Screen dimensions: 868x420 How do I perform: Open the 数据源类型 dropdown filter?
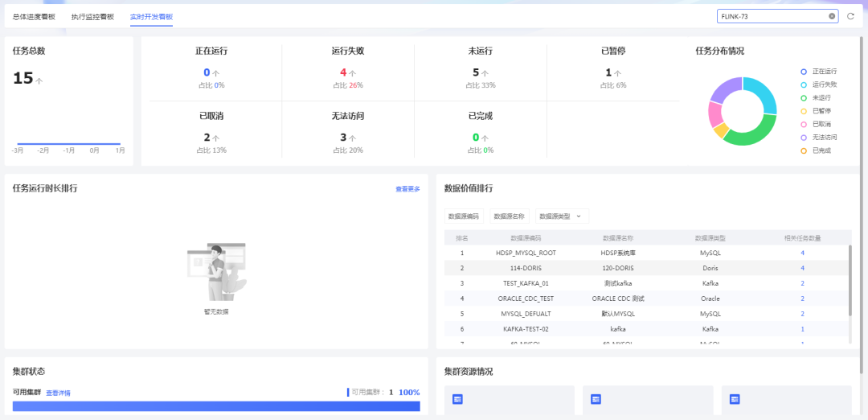pyautogui.click(x=561, y=216)
